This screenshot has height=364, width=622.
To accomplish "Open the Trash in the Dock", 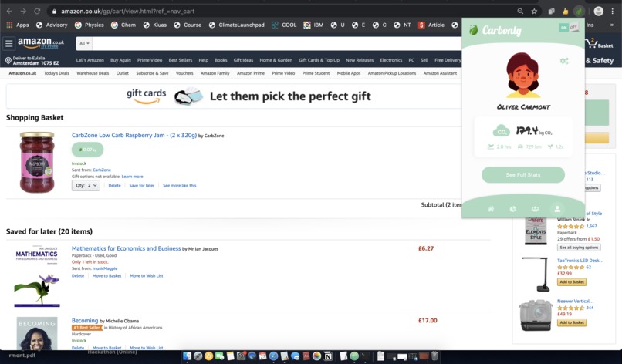I will (434, 356).
